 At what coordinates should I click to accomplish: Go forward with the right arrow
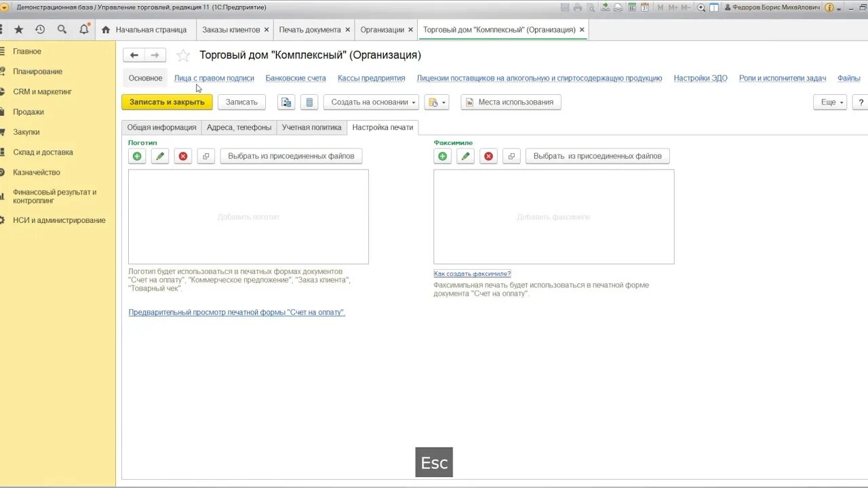(155, 55)
